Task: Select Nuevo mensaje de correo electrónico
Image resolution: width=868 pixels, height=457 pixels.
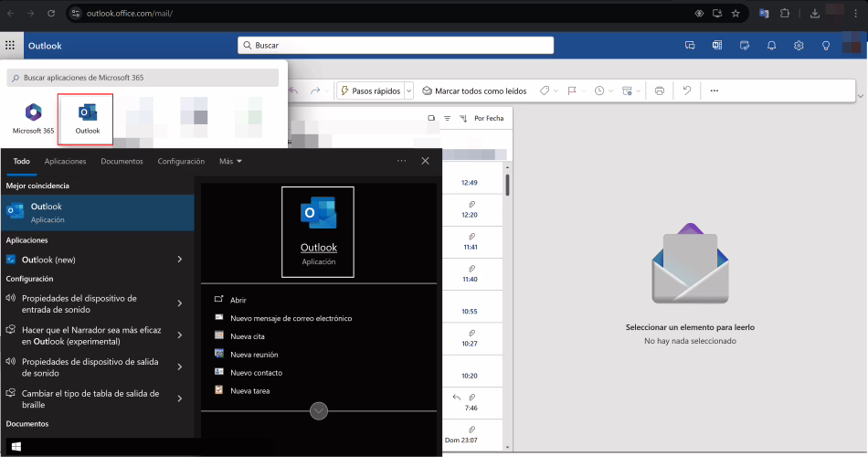Action: coord(291,318)
